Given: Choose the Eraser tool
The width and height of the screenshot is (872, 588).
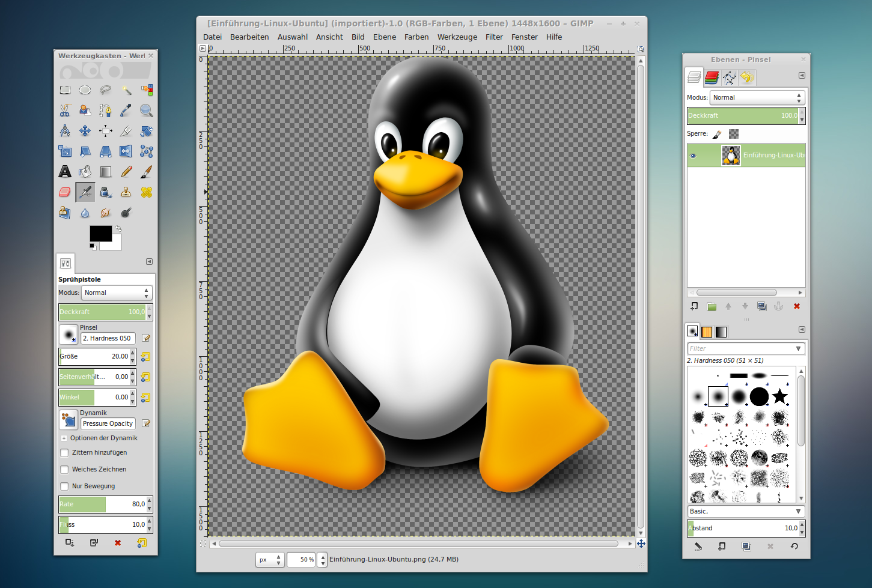Looking at the screenshot, I should [x=65, y=192].
